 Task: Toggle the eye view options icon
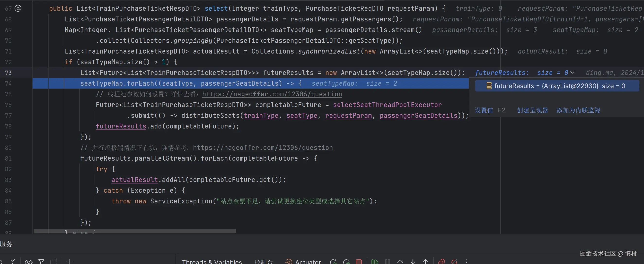click(x=28, y=262)
